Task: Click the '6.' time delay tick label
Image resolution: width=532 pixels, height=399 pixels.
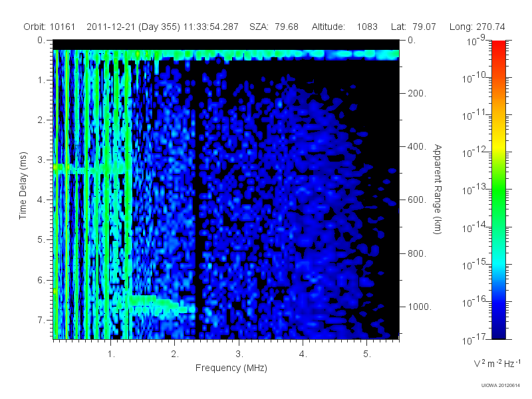Action: pyautogui.click(x=41, y=280)
